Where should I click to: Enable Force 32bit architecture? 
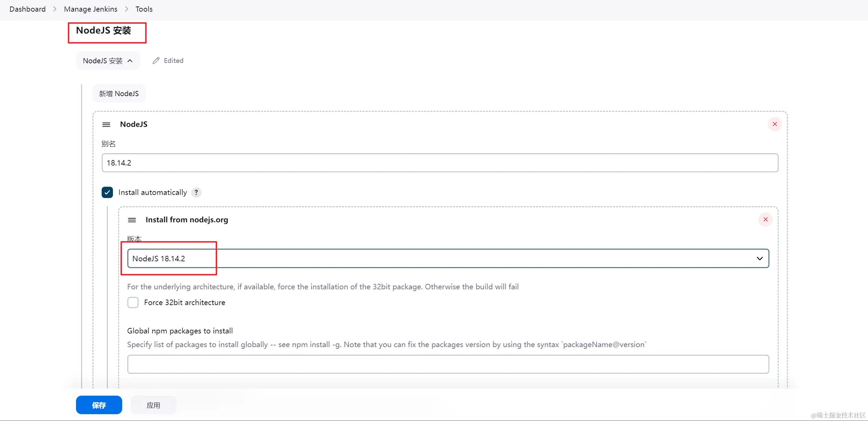pos(133,303)
